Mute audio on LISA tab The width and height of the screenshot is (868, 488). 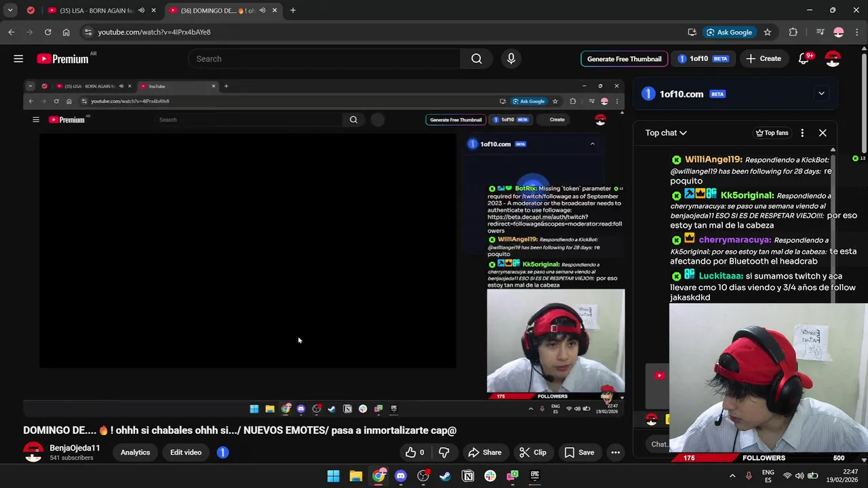tap(141, 11)
